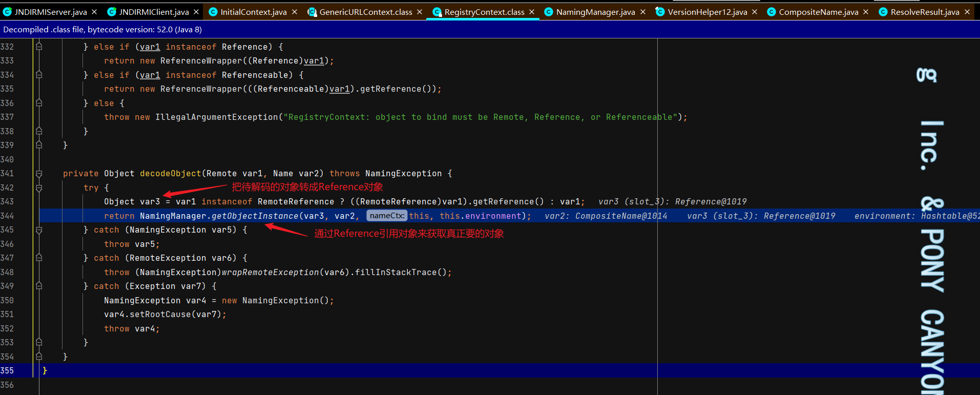Click line number 355 in gutter
The height and width of the screenshot is (395, 980).
[x=7, y=370]
